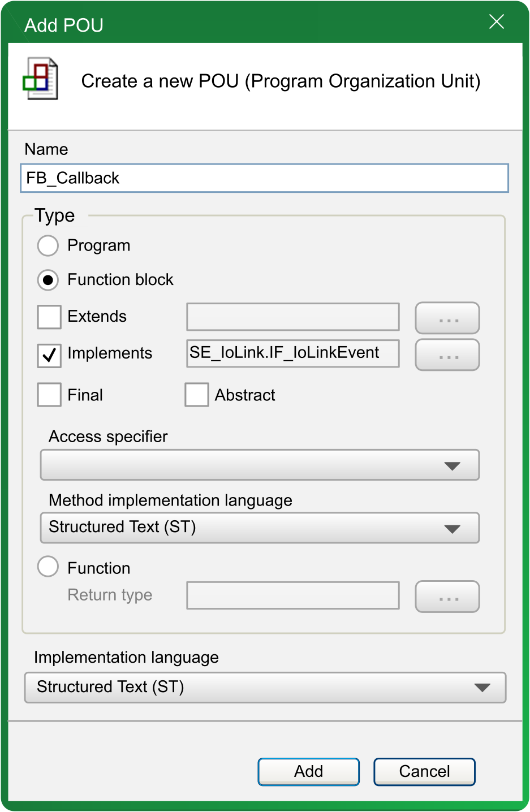
Task: Click the Cancel button
Action: pos(424,772)
